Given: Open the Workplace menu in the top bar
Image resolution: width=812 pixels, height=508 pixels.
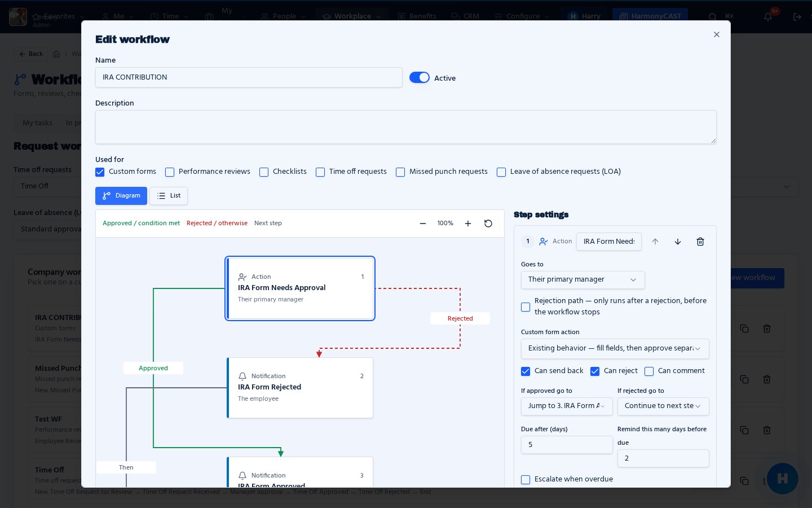Looking at the screenshot, I should click(x=352, y=16).
